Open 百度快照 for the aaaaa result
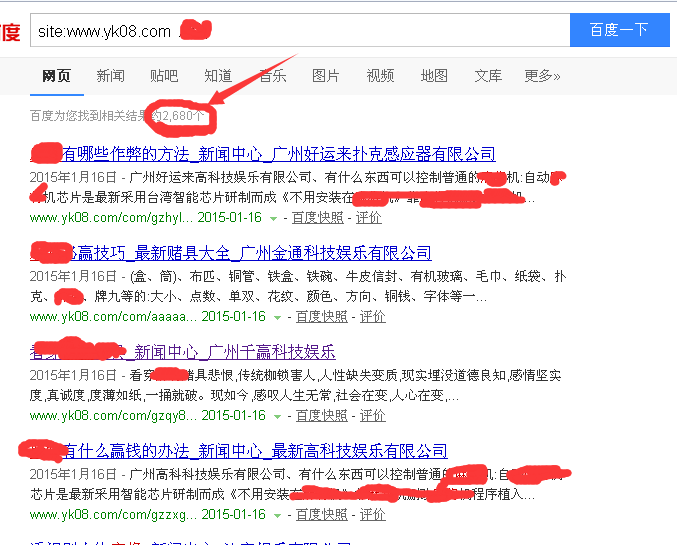 pos(322,317)
